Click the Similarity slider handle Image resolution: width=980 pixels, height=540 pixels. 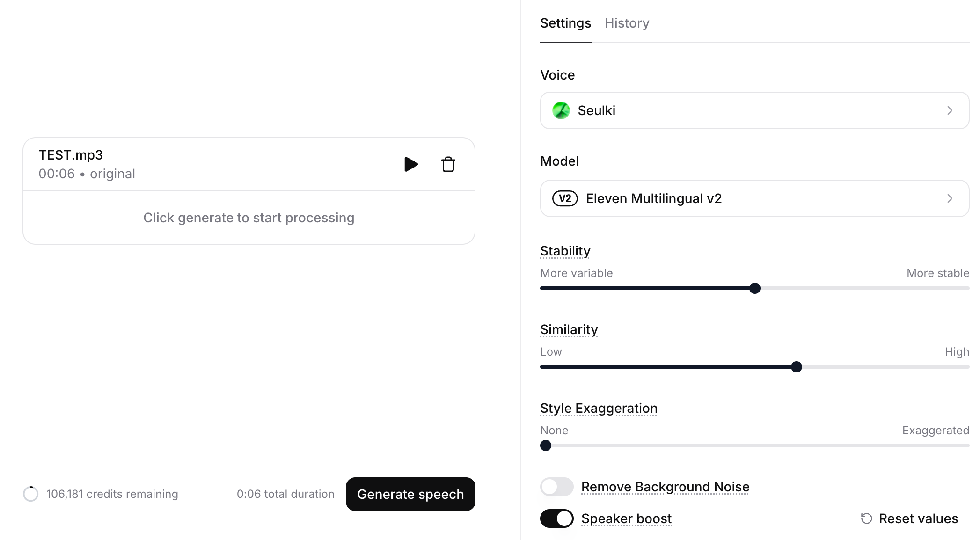click(796, 367)
